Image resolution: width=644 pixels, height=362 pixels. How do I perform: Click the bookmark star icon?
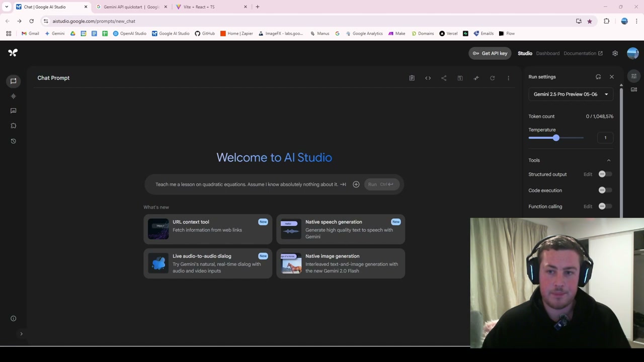pos(590,21)
